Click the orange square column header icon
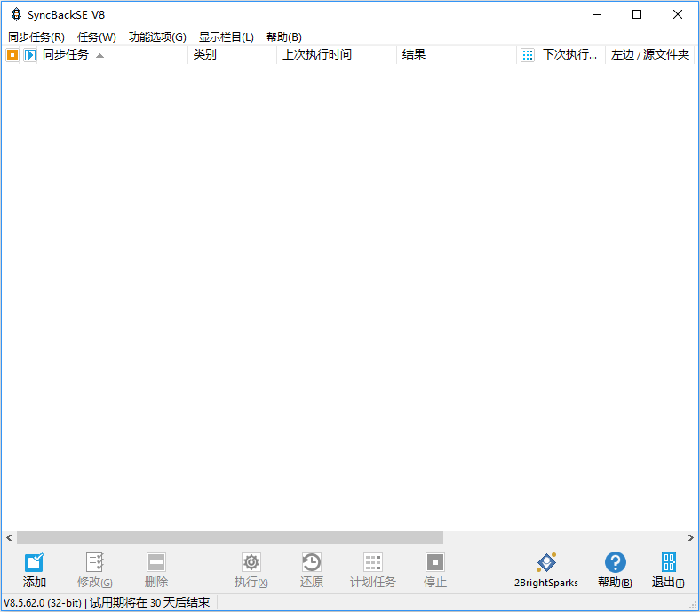 12,55
